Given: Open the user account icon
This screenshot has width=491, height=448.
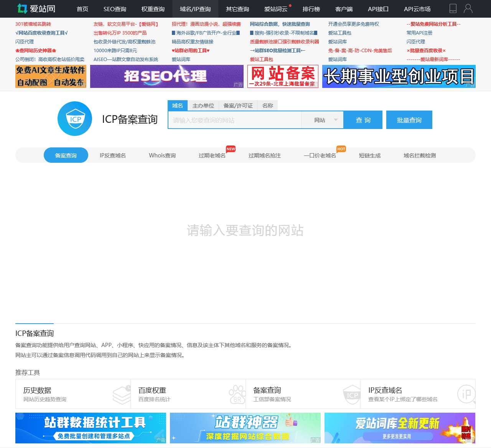Looking at the screenshot, I should pos(468,8).
